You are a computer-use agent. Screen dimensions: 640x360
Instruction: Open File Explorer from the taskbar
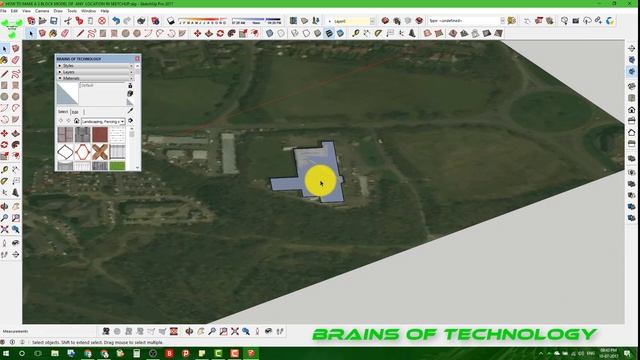(x=55, y=353)
